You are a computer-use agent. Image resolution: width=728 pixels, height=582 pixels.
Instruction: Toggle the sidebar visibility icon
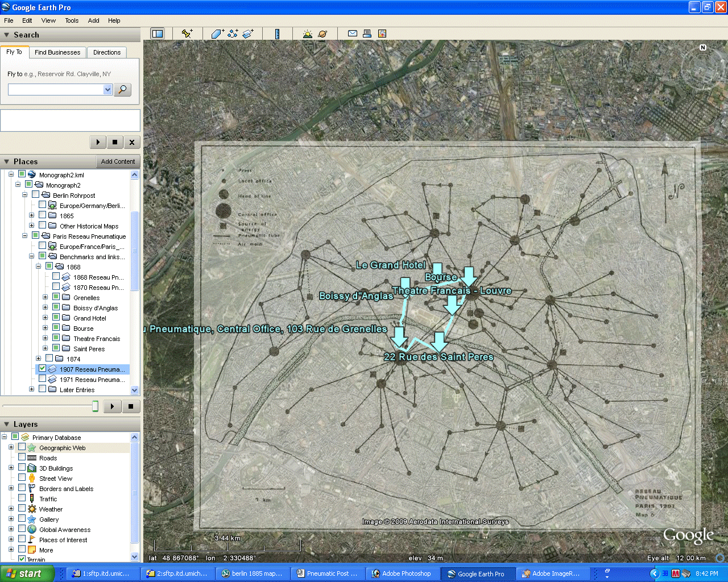(157, 34)
